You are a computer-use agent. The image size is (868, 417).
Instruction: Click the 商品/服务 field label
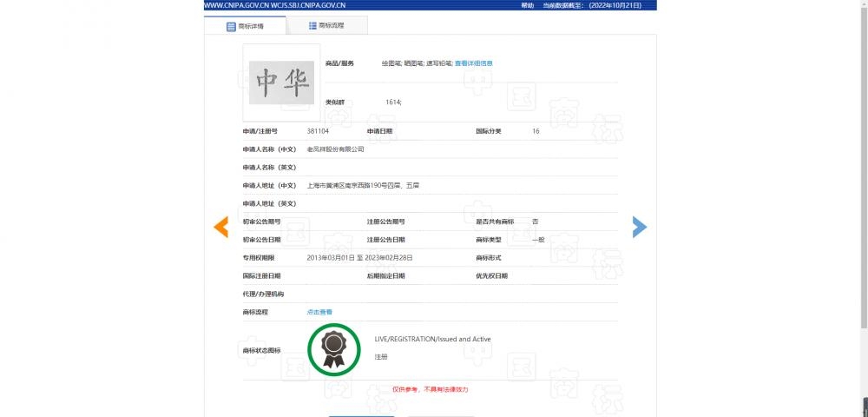(x=339, y=63)
